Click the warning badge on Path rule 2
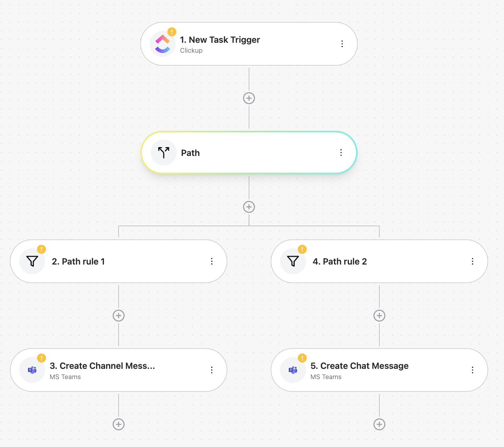The width and height of the screenshot is (504, 447). point(301,249)
